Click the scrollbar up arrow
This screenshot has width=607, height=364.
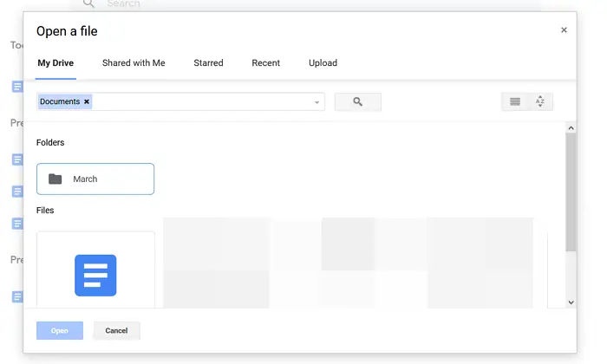(x=571, y=128)
